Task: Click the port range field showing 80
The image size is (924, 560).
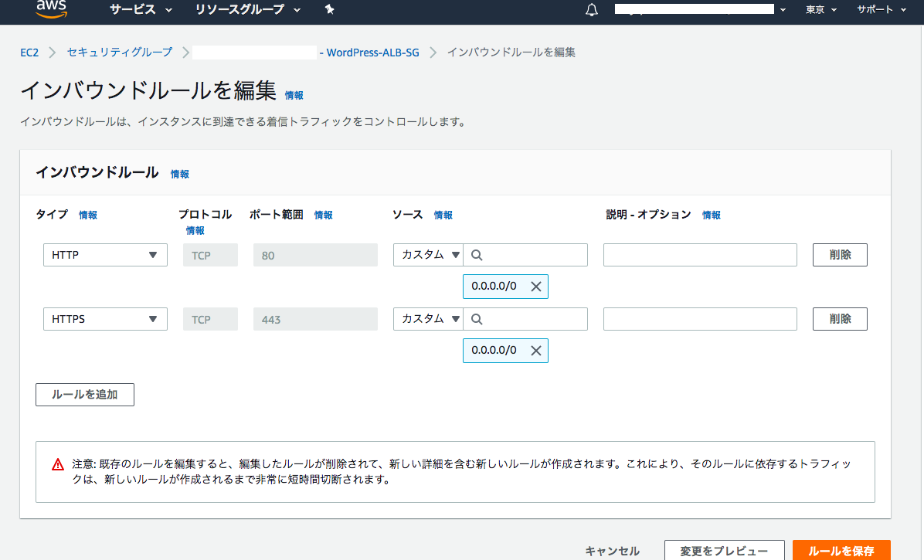Action: pyautogui.click(x=315, y=255)
